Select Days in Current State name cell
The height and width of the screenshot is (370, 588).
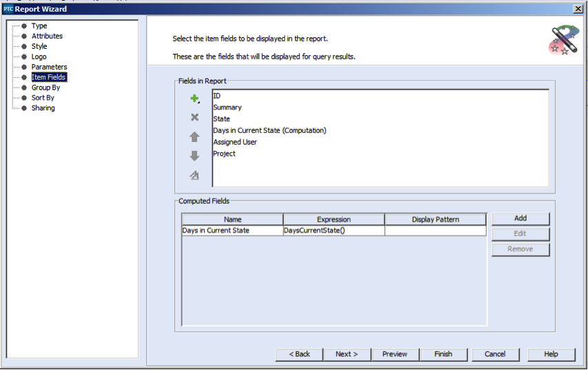(232, 231)
